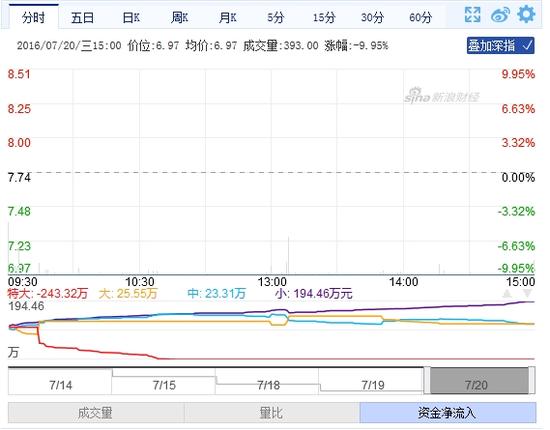Click the highlighted 7/20 range selection
This screenshot has width=550, height=430.
click(x=479, y=381)
